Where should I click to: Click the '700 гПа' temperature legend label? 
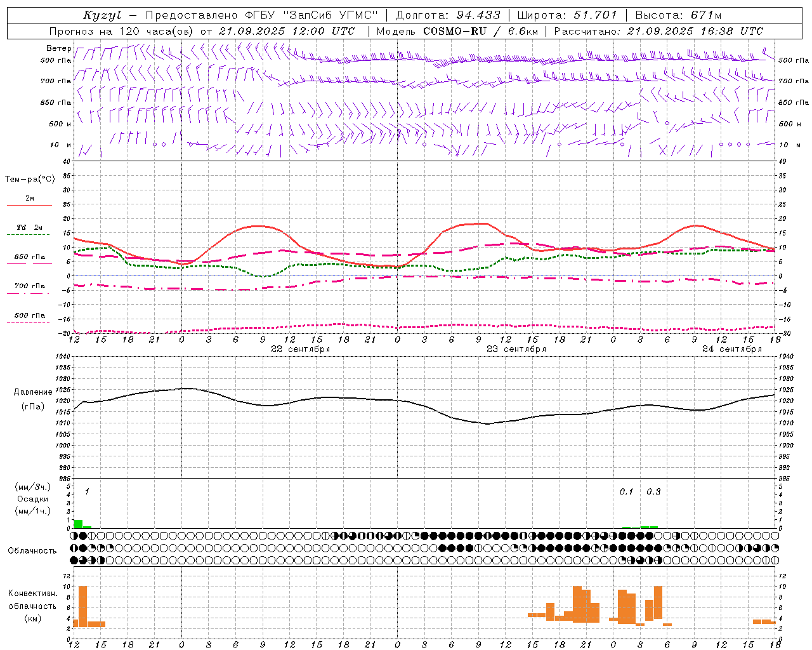point(30,286)
